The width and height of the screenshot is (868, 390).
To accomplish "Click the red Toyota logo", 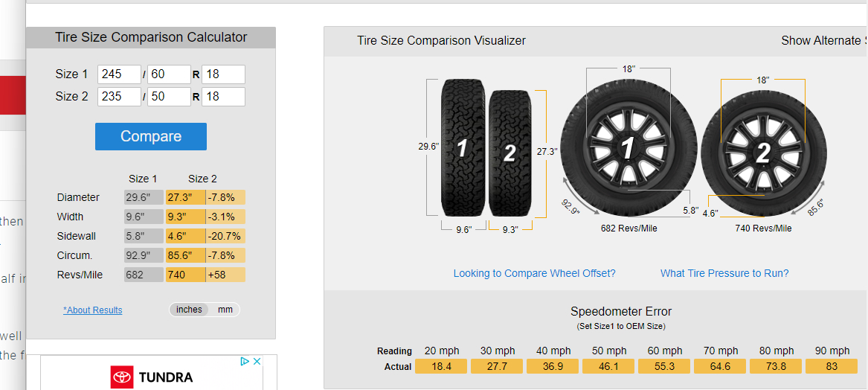I will tap(121, 377).
